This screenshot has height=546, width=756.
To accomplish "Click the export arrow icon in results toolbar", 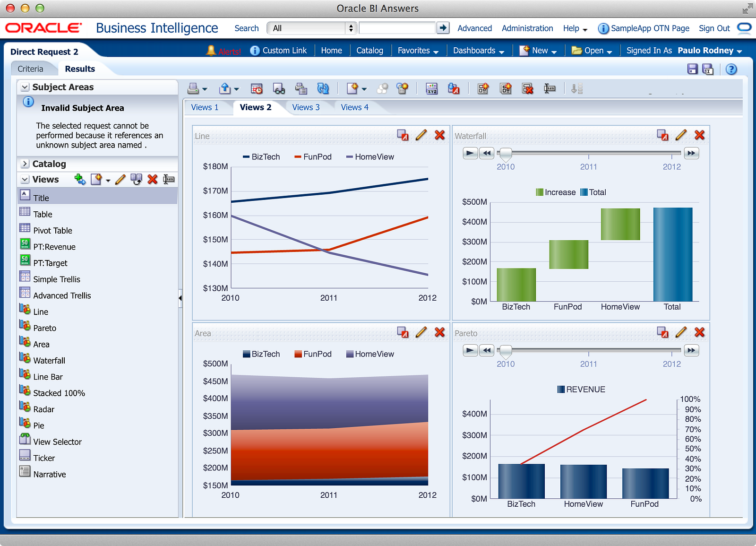I will [x=225, y=88].
